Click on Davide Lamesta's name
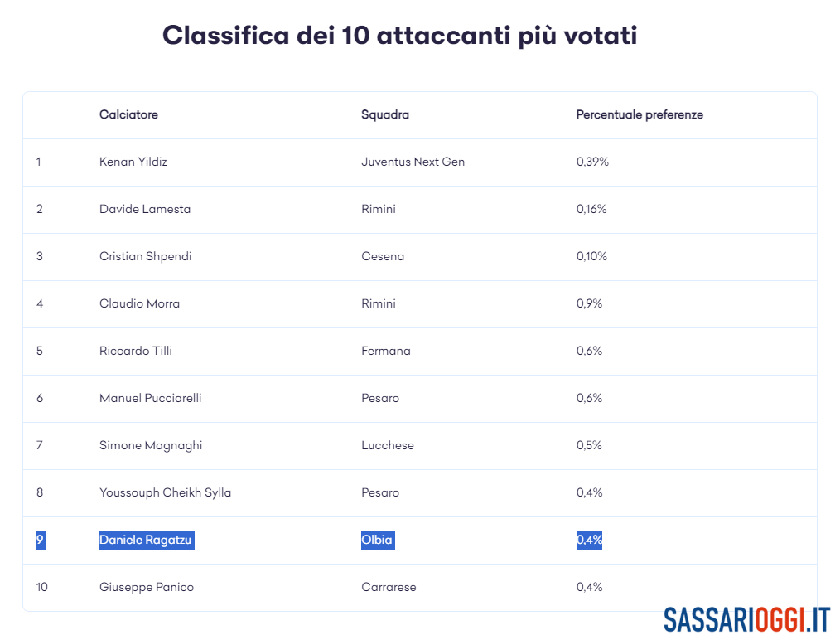The height and width of the screenshot is (640, 840). (x=145, y=209)
